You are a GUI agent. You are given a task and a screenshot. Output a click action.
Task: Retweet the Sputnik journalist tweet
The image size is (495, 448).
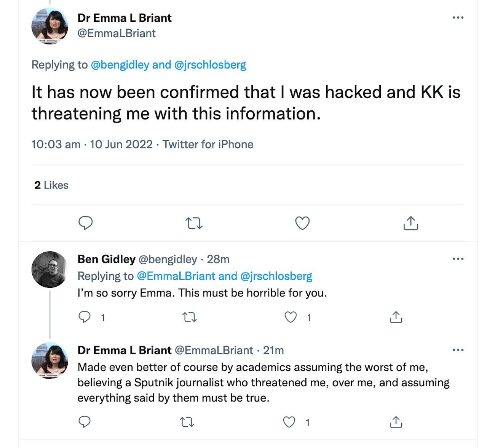coord(187,422)
